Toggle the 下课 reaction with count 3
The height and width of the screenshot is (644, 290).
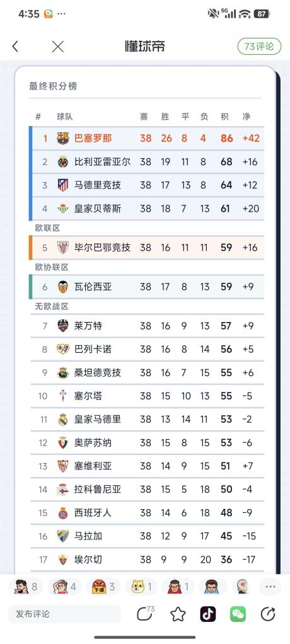point(102,587)
